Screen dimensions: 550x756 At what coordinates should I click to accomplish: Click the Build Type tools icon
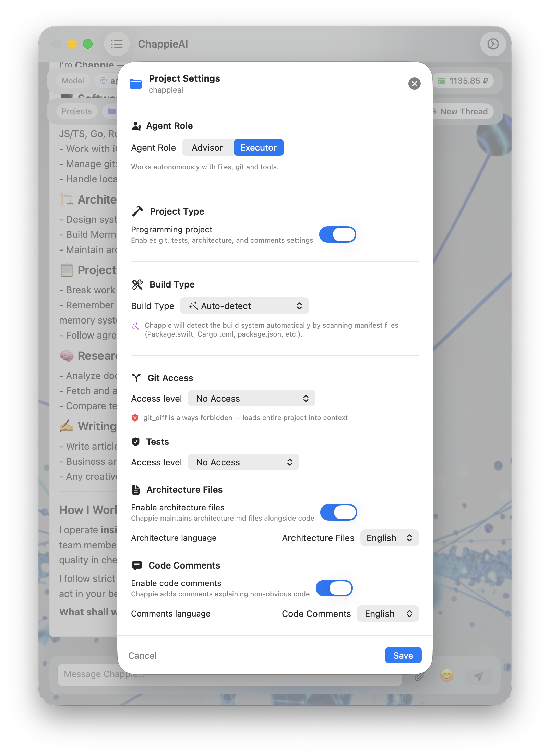point(137,284)
